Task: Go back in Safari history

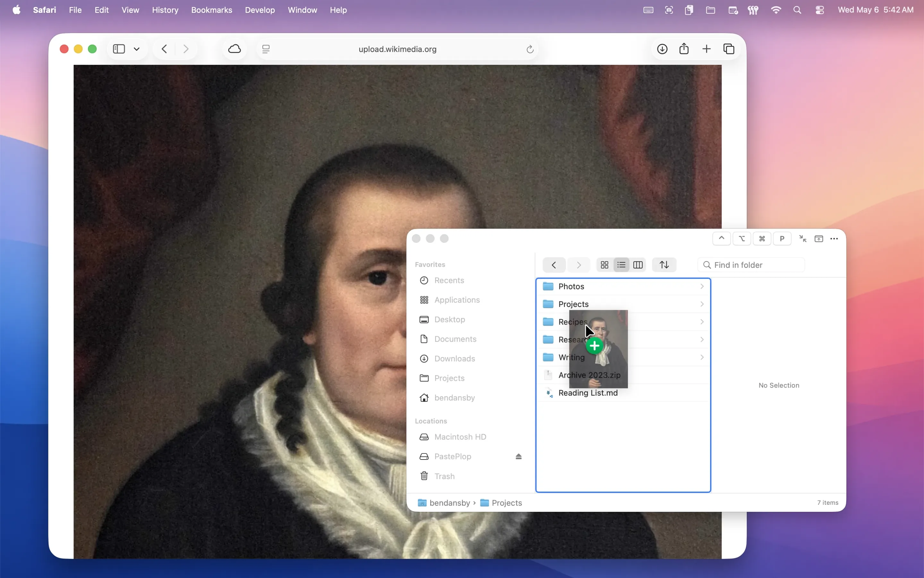Action: tap(164, 49)
